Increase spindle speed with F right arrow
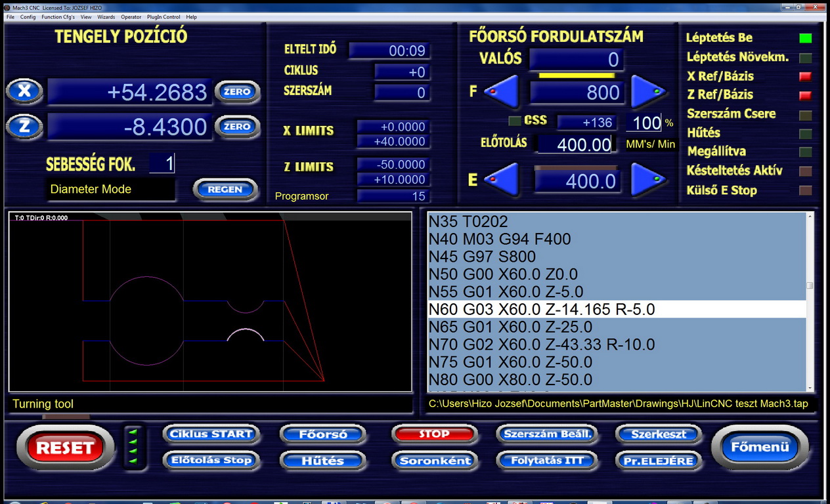 [648, 93]
